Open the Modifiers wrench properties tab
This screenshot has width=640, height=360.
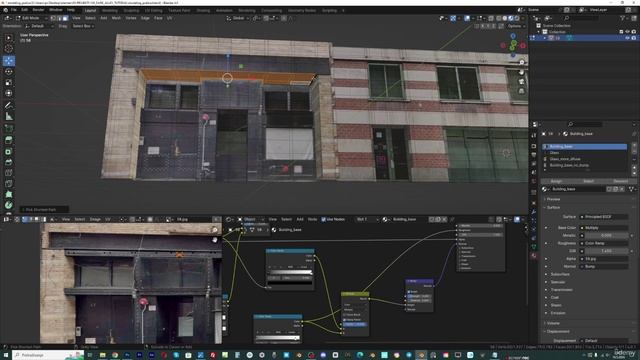click(x=534, y=212)
